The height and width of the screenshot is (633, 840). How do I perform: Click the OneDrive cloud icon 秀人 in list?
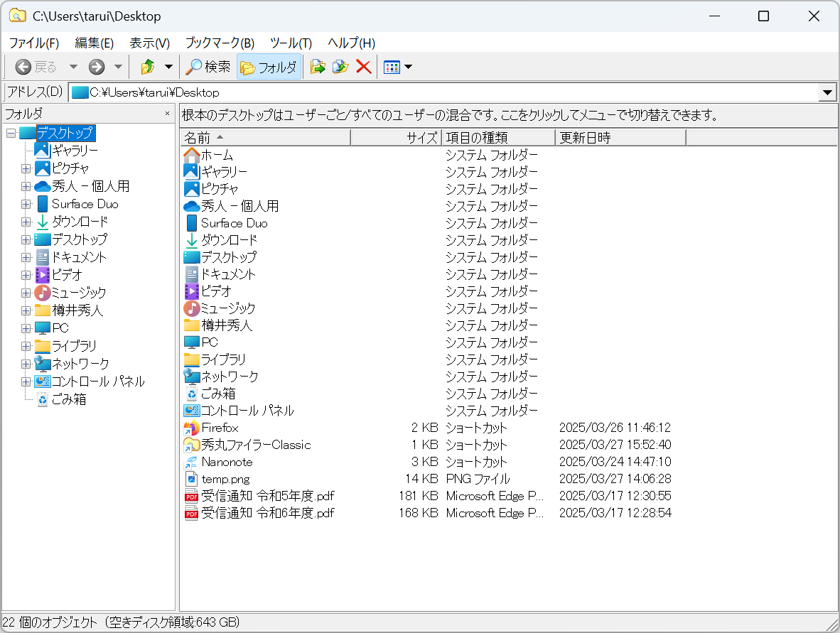tap(191, 206)
